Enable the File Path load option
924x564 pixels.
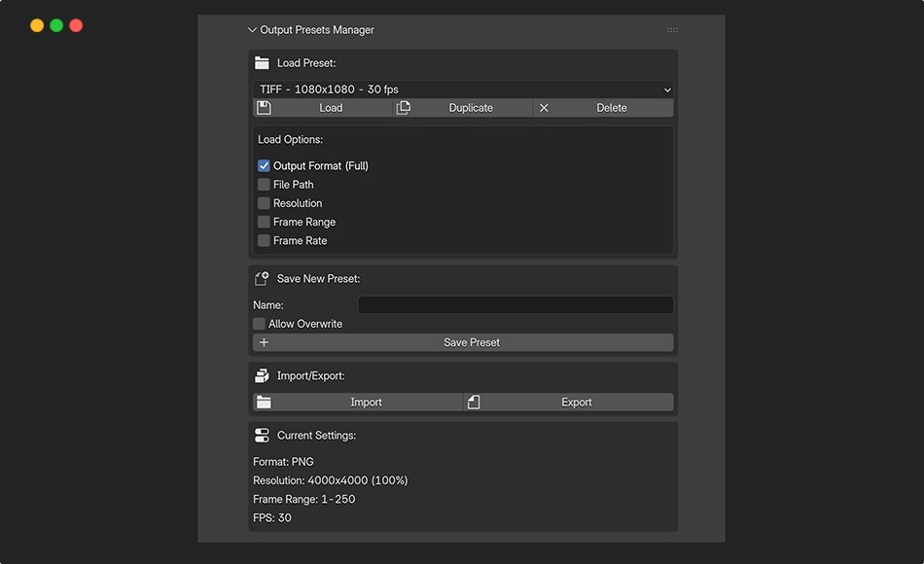pos(263,184)
